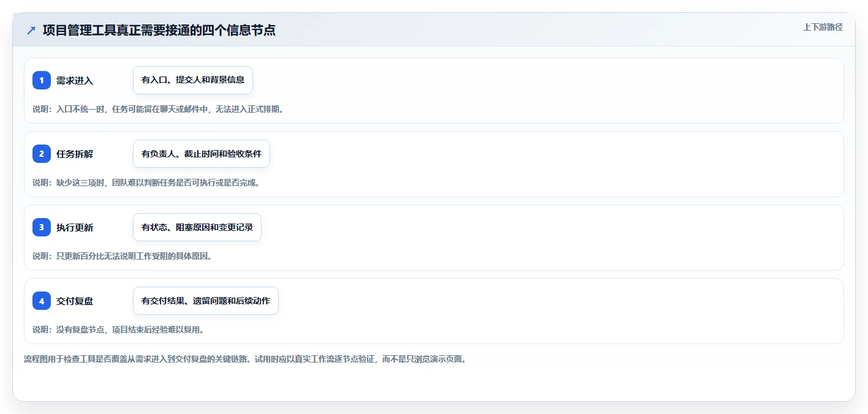Click the number 3 badge for 执行更新
Viewport: 868px width, 414px height.
coord(42,227)
